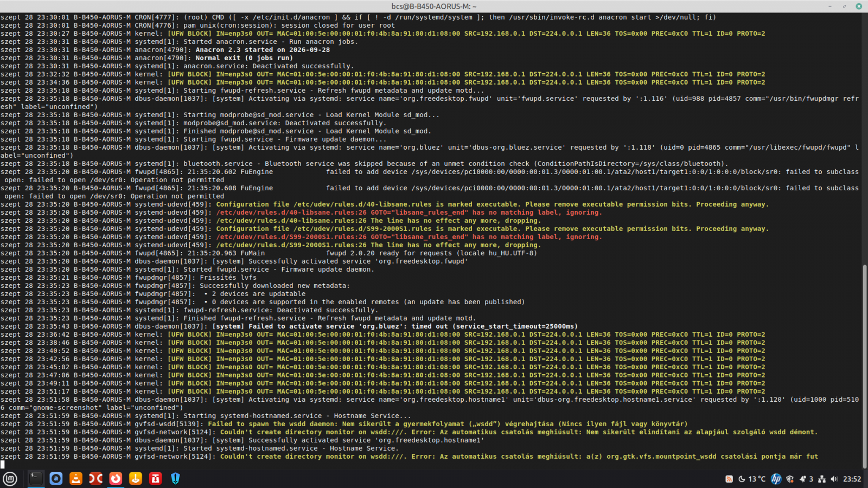Screen dimensions: 868x488
Task: Launch the blue 'a' app icon in panel
Action: coord(56,478)
